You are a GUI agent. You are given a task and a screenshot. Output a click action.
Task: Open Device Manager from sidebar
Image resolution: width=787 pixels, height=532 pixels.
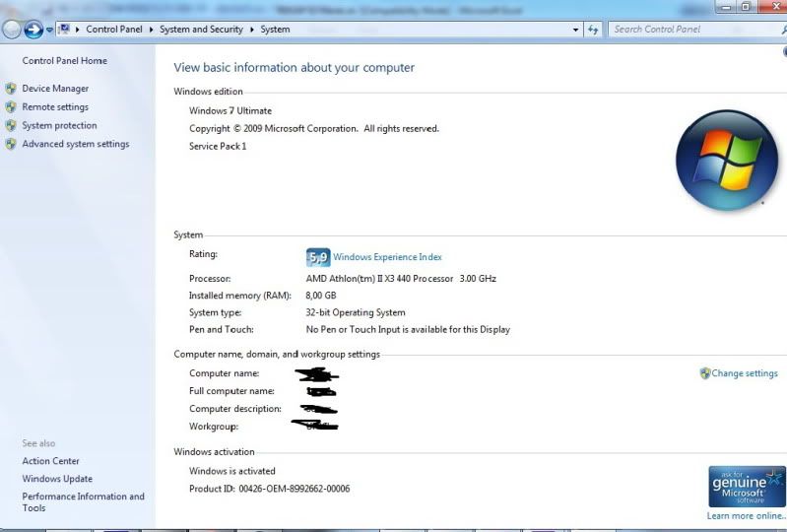pos(55,89)
